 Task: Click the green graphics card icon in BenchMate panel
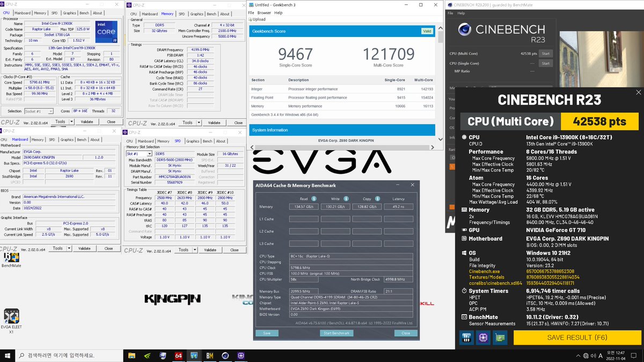pos(500,338)
